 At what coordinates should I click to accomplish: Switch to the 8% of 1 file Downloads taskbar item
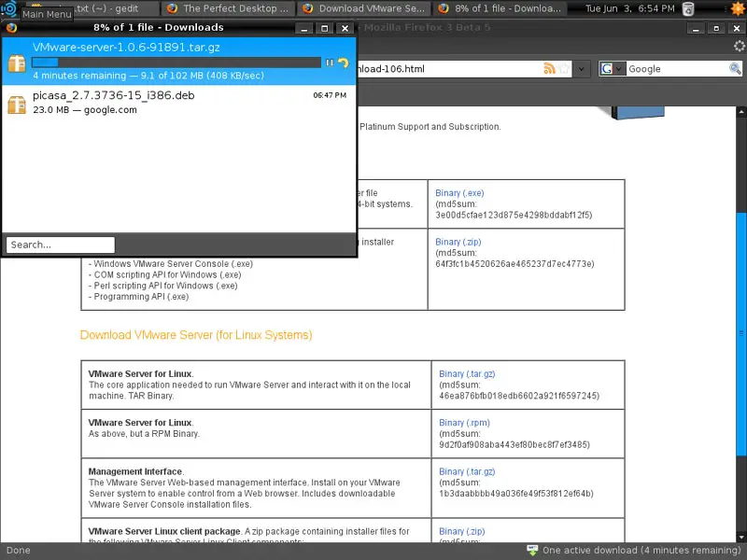click(500, 8)
